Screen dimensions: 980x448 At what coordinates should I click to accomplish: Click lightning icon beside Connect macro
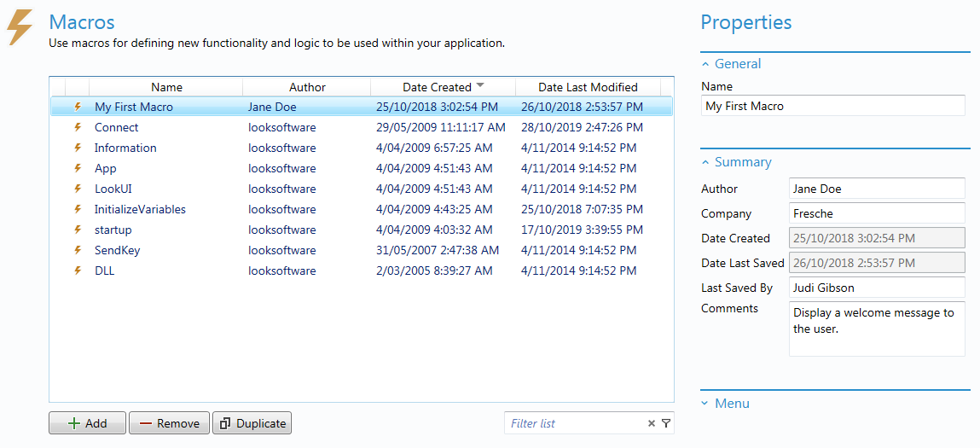(x=78, y=128)
